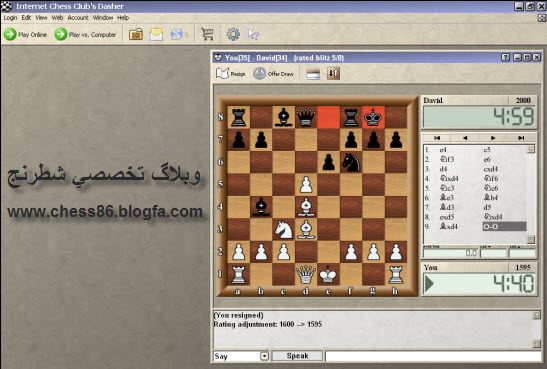Open the envelope messages icon
The width and height of the screenshot is (547, 369).
click(x=156, y=34)
